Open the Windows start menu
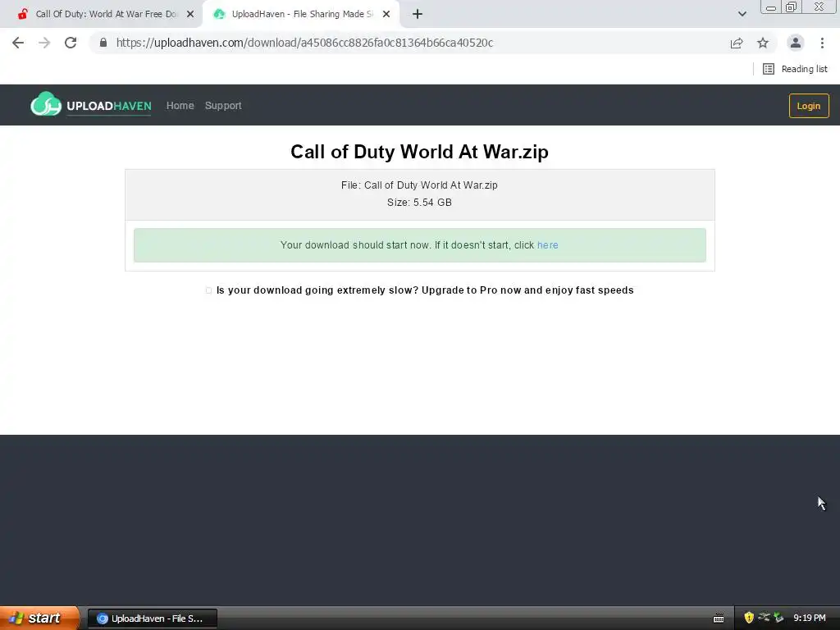The width and height of the screenshot is (840, 630). (x=39, y=618)
